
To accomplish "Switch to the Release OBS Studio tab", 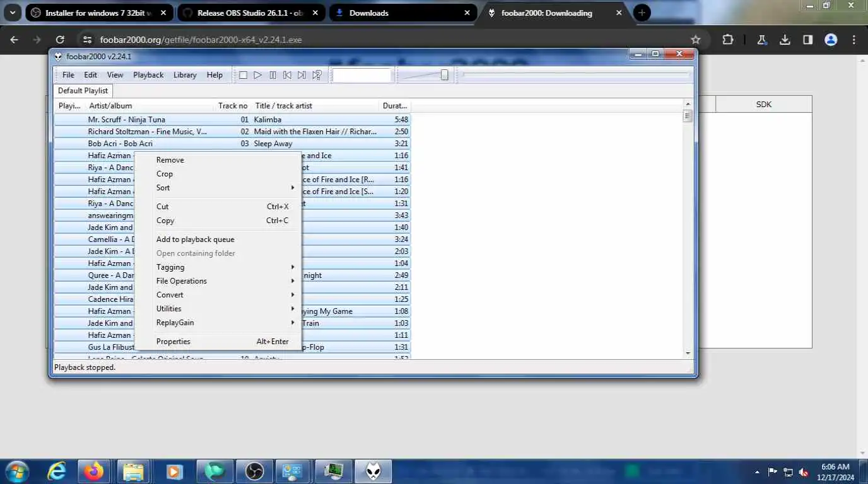I will click(250, 13).
